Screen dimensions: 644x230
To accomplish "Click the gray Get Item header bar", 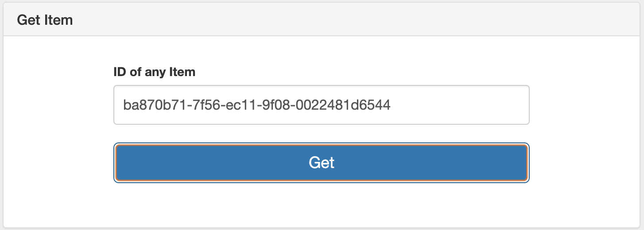I will (322, 20).
